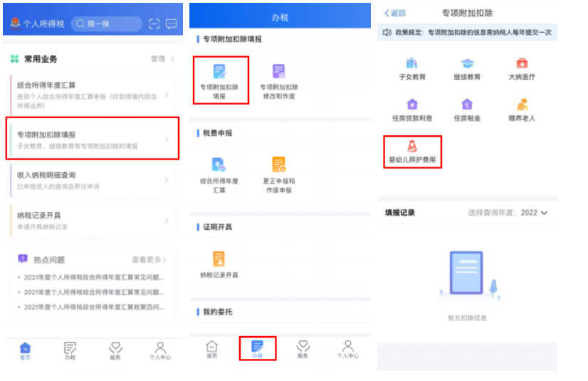Select 住房贷款利息 icon

[x=412, y=109]
